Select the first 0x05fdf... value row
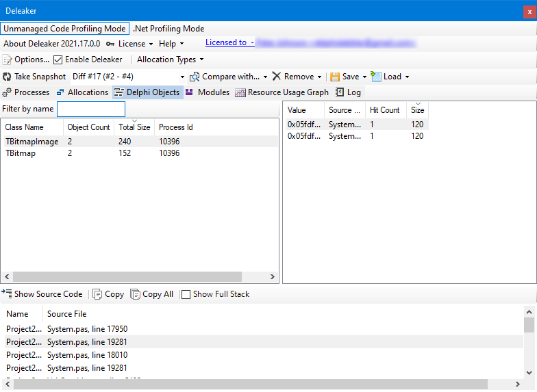Image resolution: width=537 pixels, height=392 pixels. coord(356,125)
